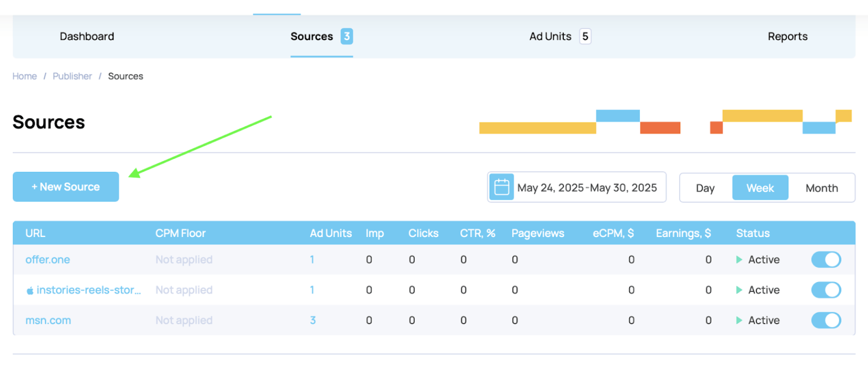Switch off the msn.com source toggle
Screen dimensions: 868x366
coord(826,321)
